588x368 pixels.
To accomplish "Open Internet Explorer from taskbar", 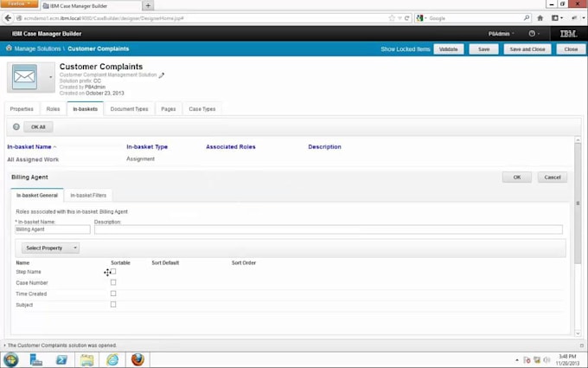I will (112, 359).
